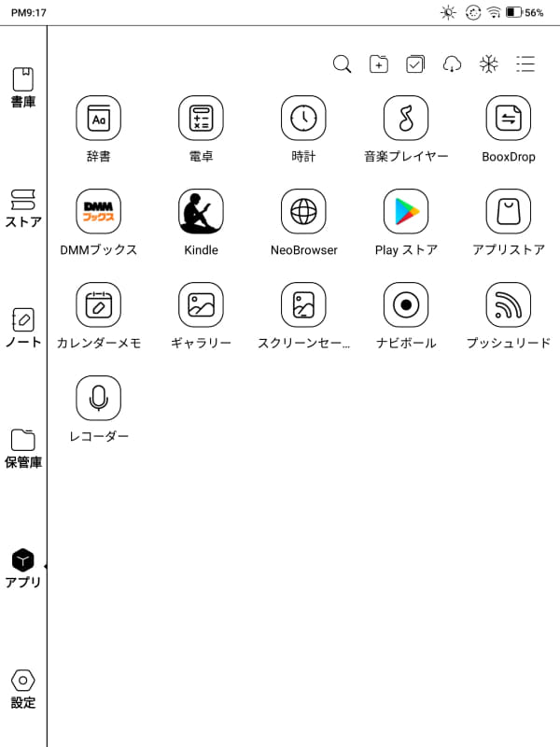Switch to the 保管庫 storage tab
The height and width of the screenshot is (747, 560).
[x=22, y=448]
